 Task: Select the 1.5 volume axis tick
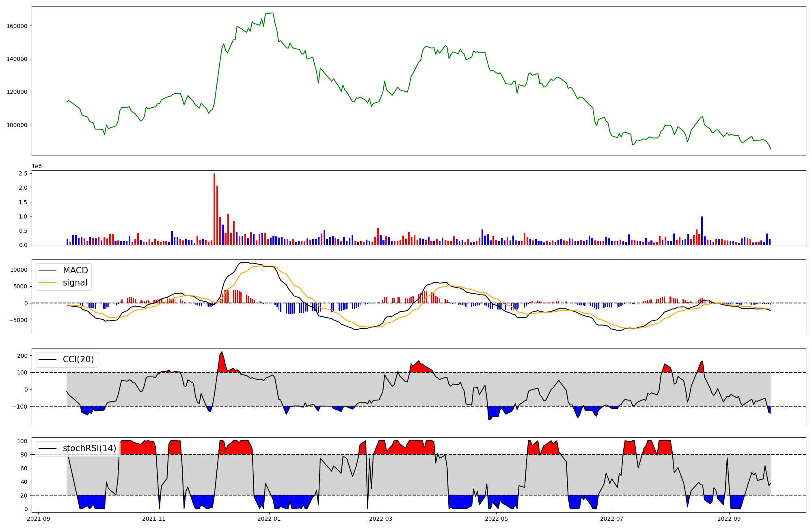(23, 202)
